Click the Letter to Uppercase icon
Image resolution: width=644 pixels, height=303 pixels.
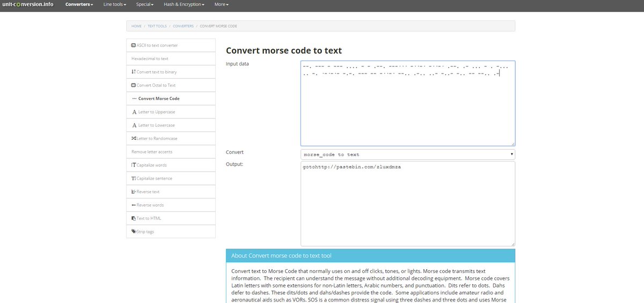point(134,112)
